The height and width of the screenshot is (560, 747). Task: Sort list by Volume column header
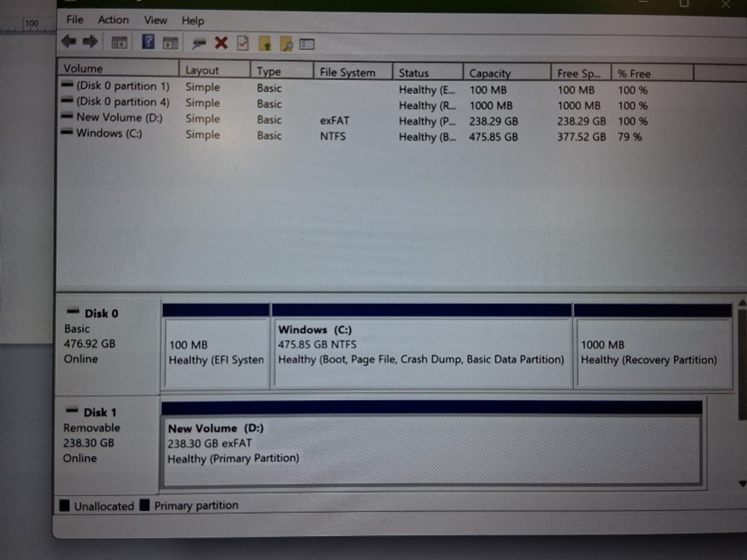tap(83, 68)
